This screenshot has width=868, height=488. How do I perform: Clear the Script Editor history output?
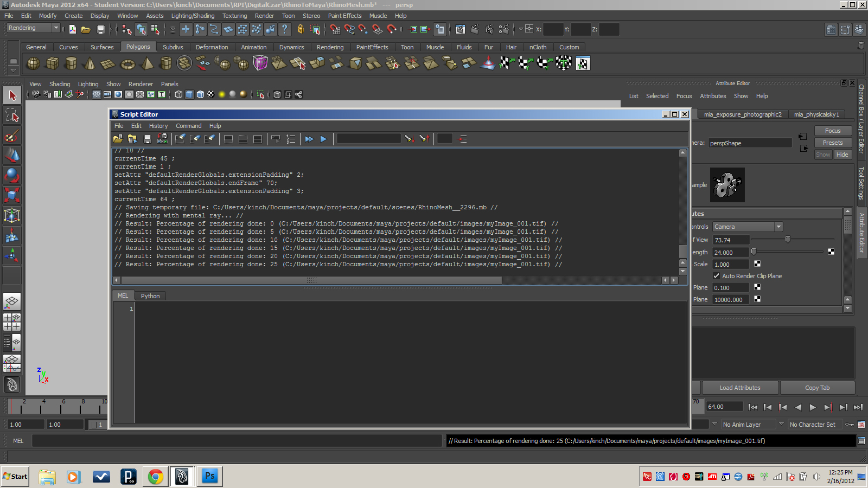[x=180, y=139]
